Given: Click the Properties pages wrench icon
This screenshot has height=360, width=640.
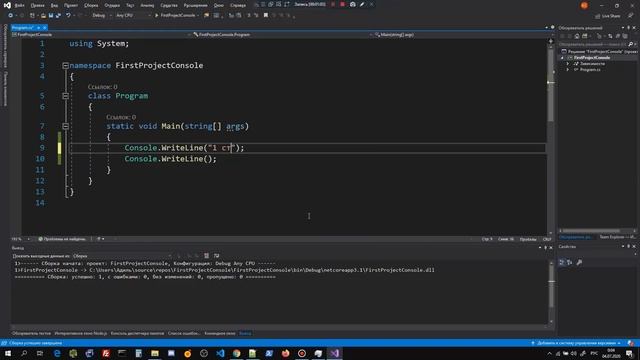Looking at the screenshot, I should click(579, 262).
